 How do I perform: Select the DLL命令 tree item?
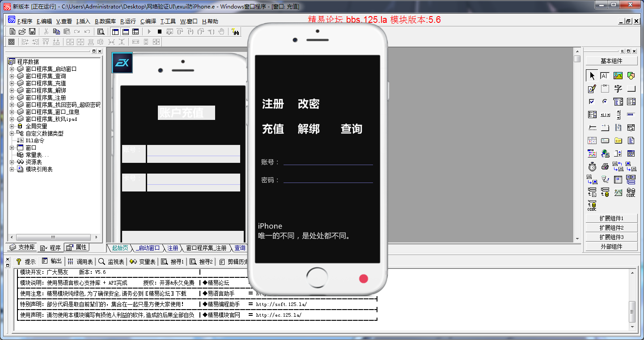(30, 140)
